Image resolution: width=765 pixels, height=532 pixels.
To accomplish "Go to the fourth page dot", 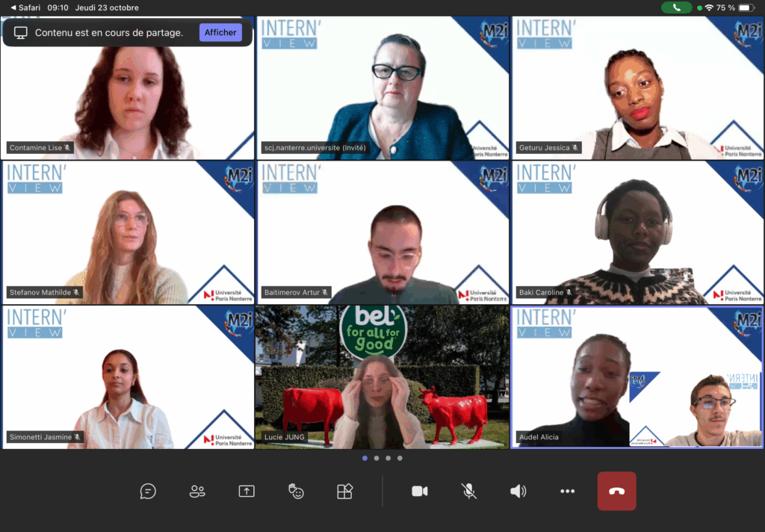I will [400, 458].
